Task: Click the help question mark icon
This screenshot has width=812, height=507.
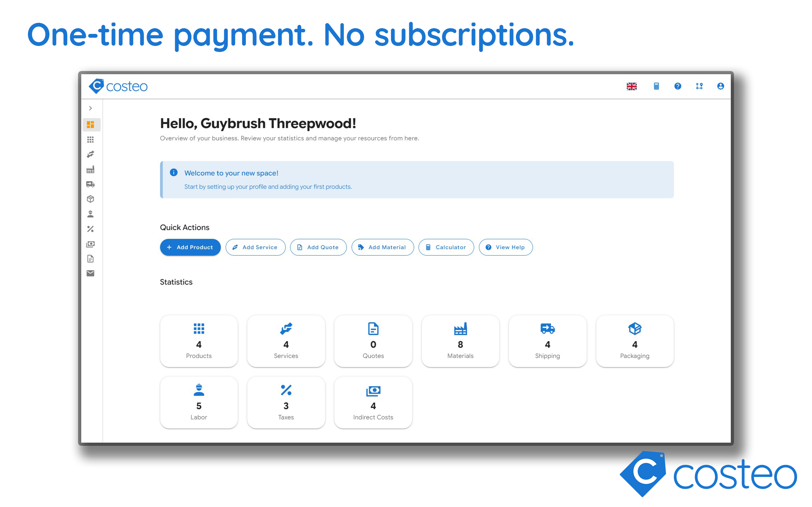Action: point(678,86)
